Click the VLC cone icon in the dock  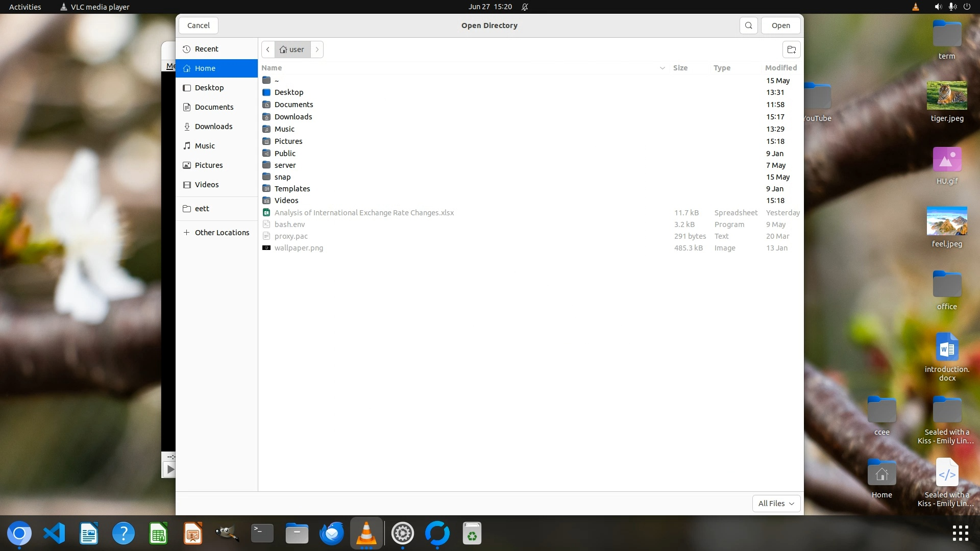366,534
